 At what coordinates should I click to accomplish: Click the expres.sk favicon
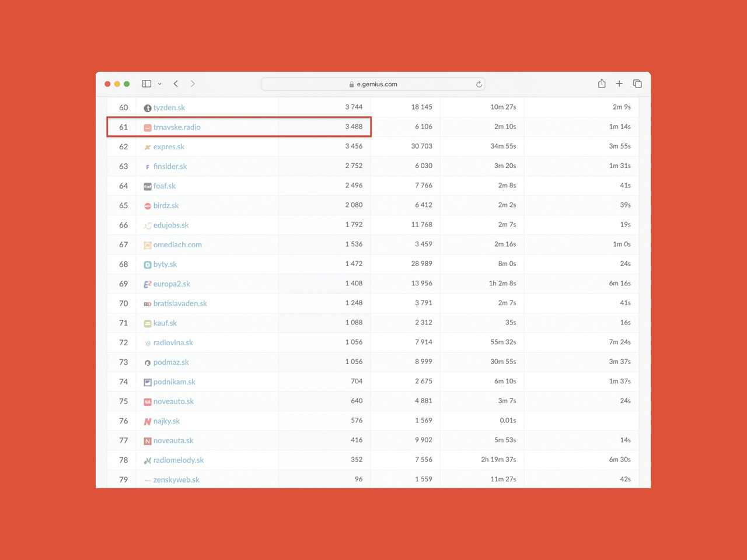(148, 147)
